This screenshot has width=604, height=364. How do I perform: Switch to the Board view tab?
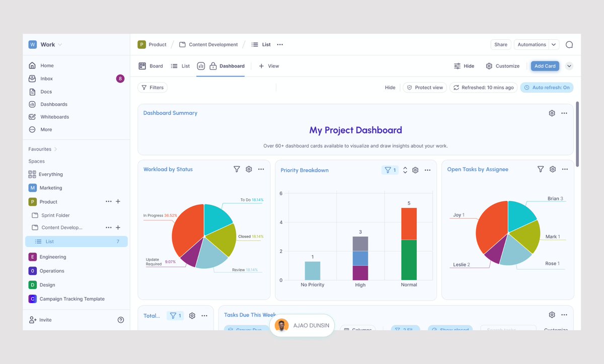(150, 66)
